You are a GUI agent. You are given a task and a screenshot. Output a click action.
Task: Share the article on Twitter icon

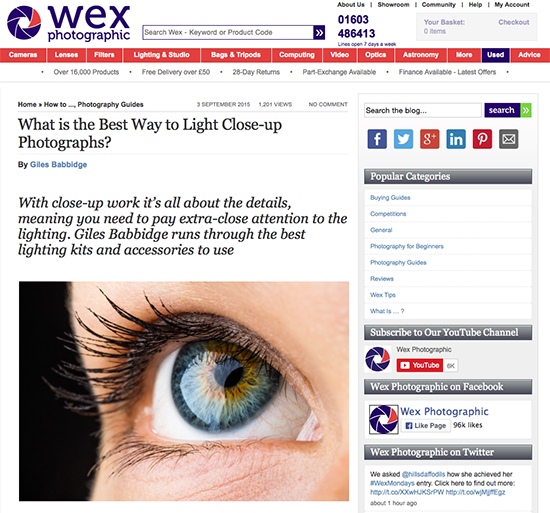tap(403, 139)
